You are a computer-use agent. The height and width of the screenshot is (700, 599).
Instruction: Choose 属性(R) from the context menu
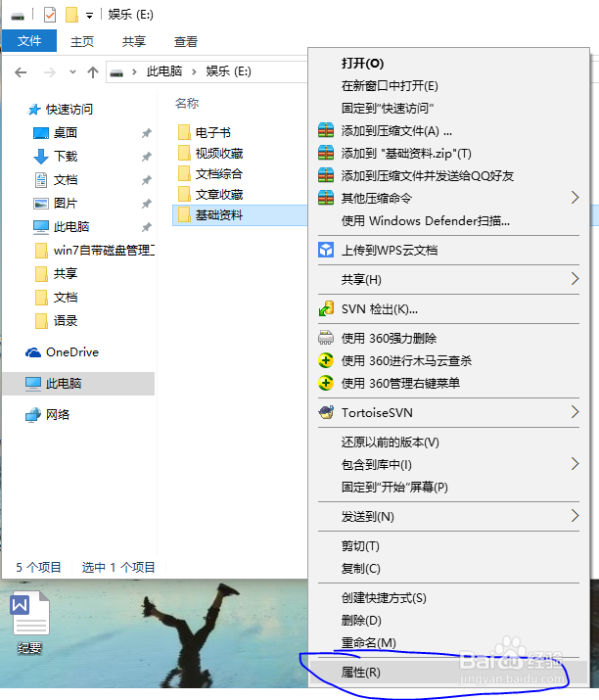448,673
